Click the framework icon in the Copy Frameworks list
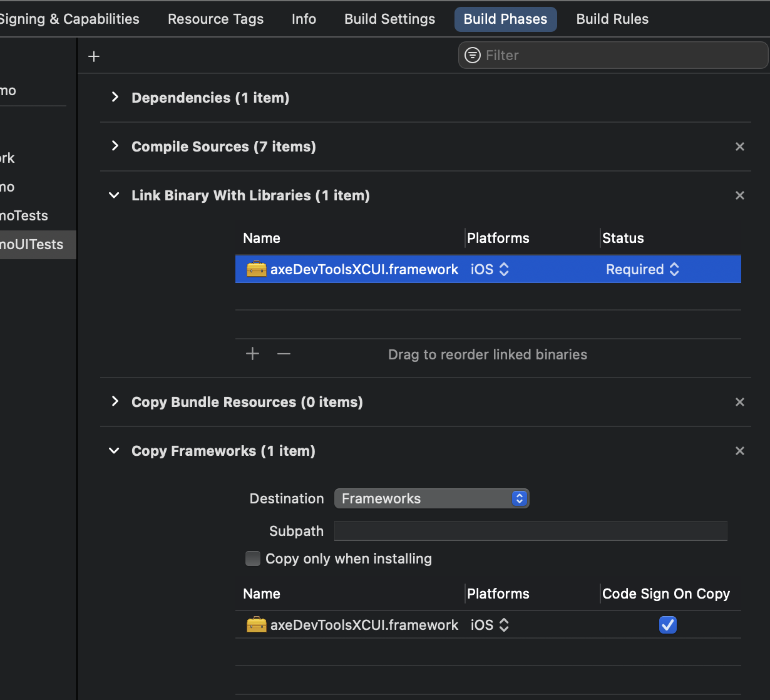This screenshot has height=700, width=770. click(256, 624)
